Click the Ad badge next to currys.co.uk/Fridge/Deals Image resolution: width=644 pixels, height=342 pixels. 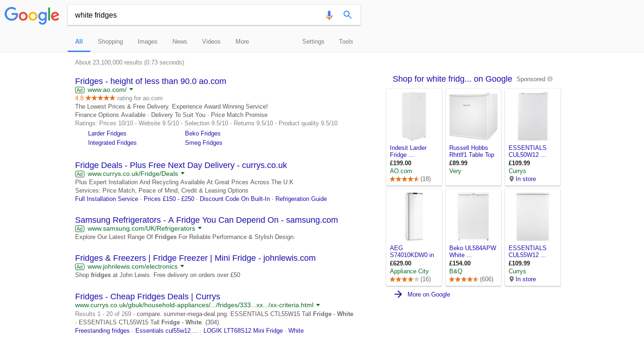pyautogui.click(x=80, y=174)
